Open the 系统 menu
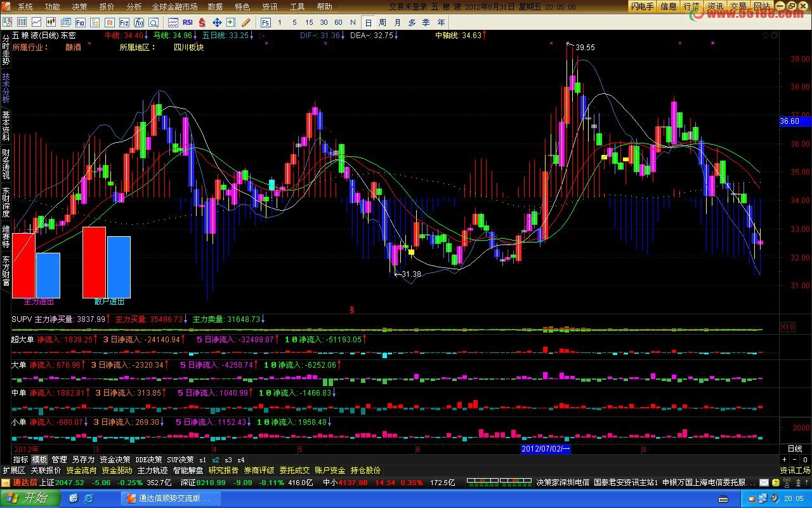This screenshot has width=812, height=508. tap(25, 6)
